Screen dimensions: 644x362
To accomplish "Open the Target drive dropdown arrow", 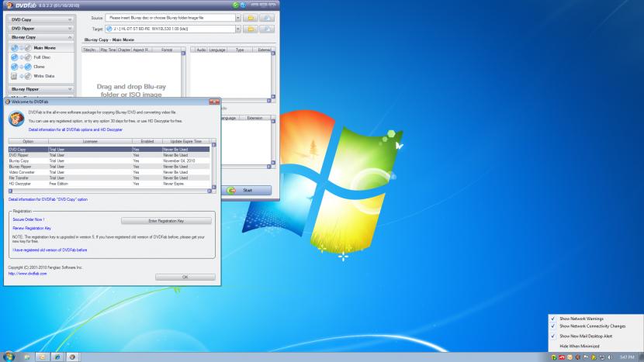I will [x=237, y=29].
